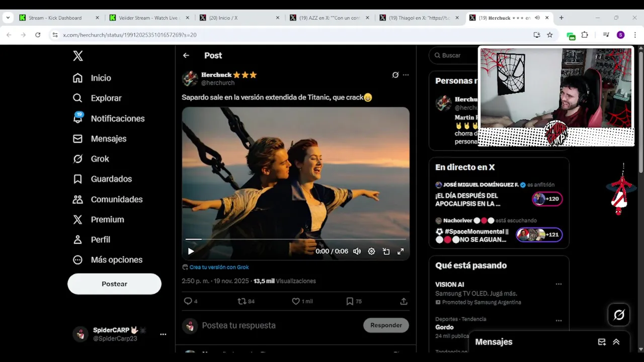Compose new message in Mensajes drawer
The image size is (644, 362).
[602, 342]
